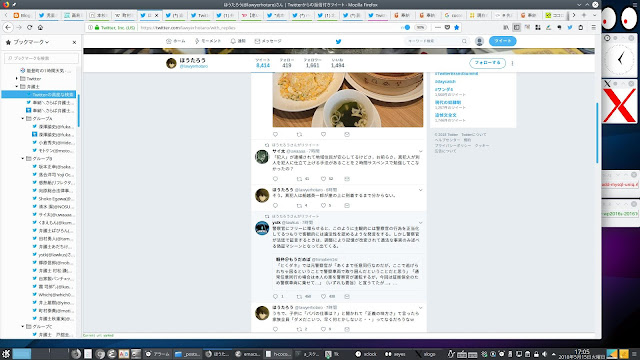Switch to the Google search tab
This screenshot has height=360, width=640.
453,15
